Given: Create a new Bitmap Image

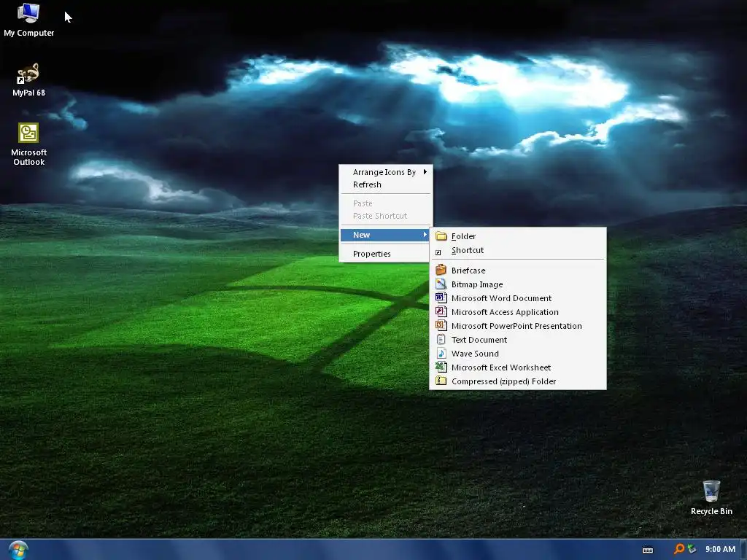Looking at the screenshot, I should pyautogui.click(x=518, y=284).
